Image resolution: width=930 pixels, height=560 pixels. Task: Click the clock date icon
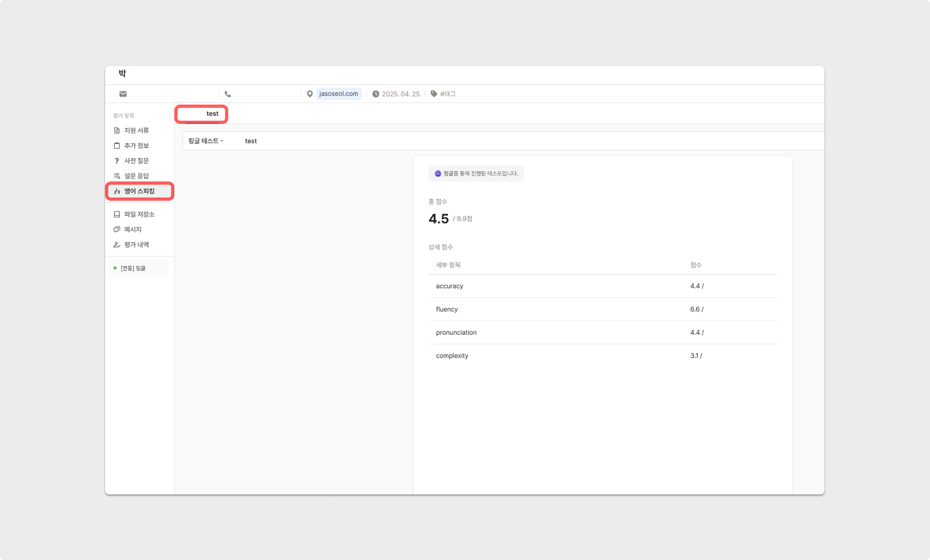pos(376,94)
